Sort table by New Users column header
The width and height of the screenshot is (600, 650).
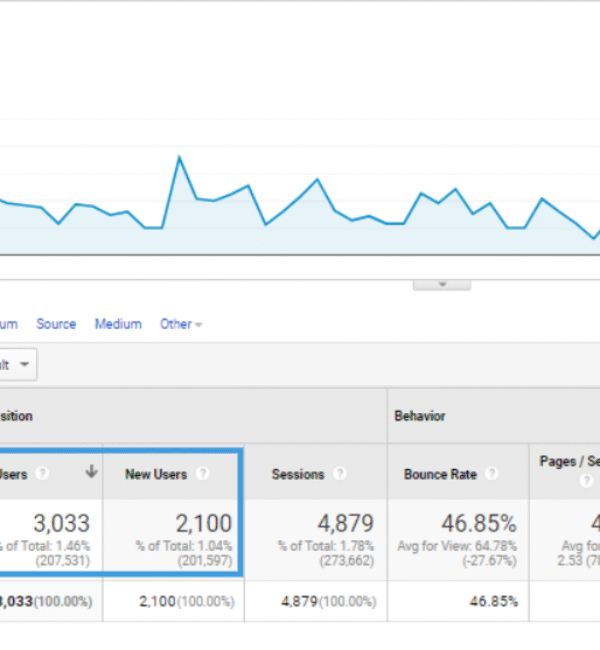(156, 474)
